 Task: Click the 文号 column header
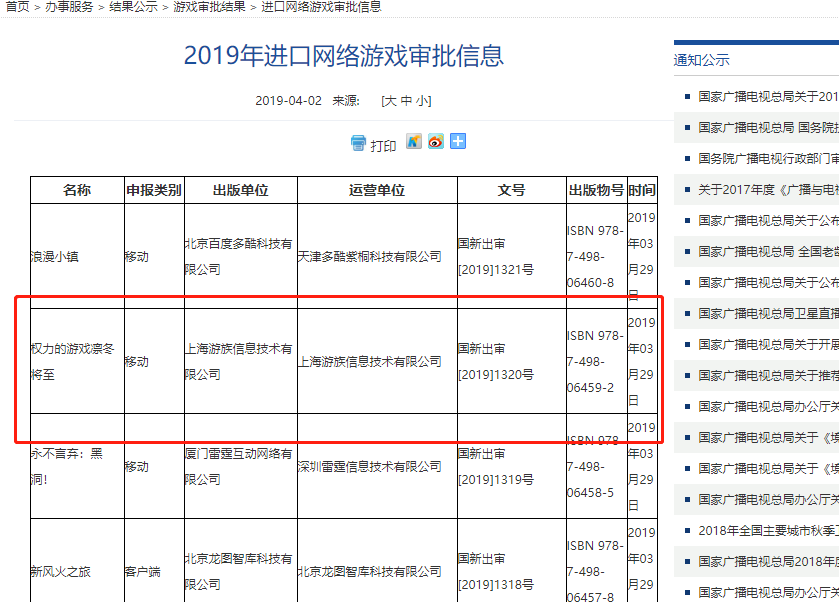pos(512,190)
